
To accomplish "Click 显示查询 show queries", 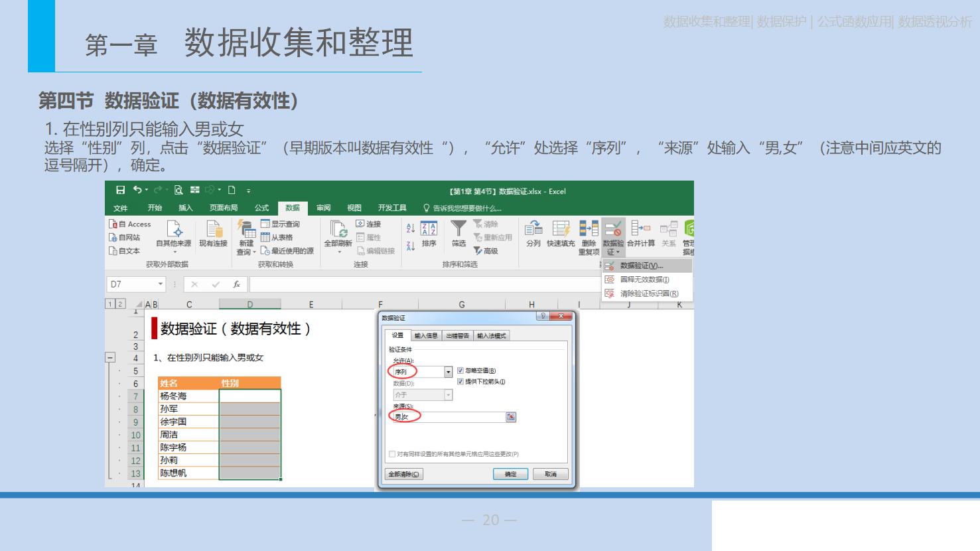I will tap(280, 224).
